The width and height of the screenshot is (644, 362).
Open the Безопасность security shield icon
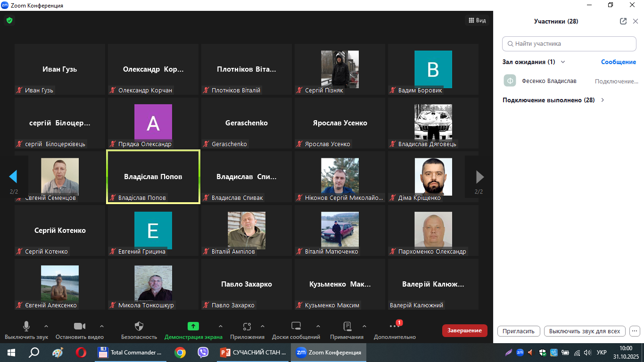tap(139, 326)
